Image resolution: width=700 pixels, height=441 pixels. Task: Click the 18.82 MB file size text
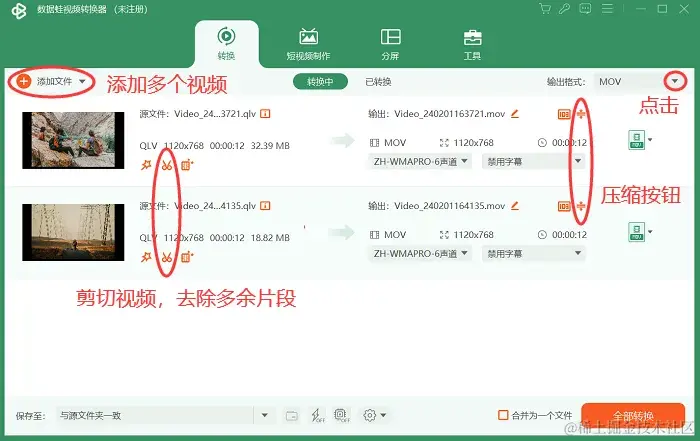270,237
